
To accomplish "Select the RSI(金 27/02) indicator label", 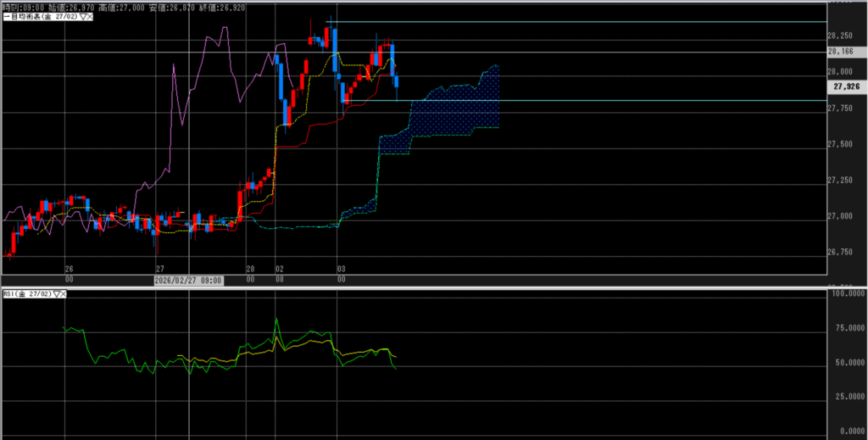I will click(25, 293).
